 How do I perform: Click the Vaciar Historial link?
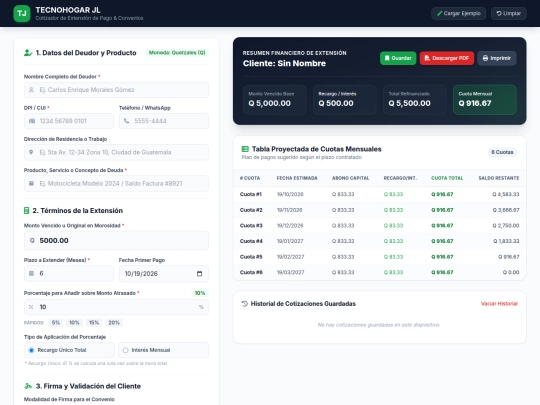pyautogui.click(x=499, y=304)
